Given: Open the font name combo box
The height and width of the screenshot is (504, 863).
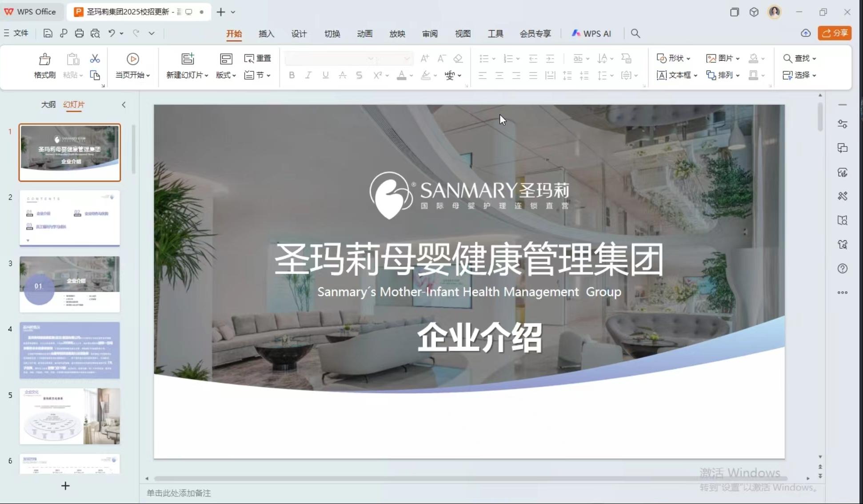Looking at the screenshot, I should pos(330,59).
